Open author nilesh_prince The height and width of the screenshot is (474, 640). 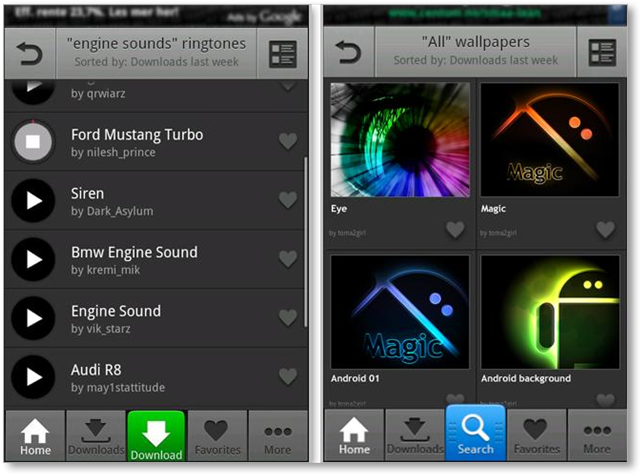coord(113,152)
